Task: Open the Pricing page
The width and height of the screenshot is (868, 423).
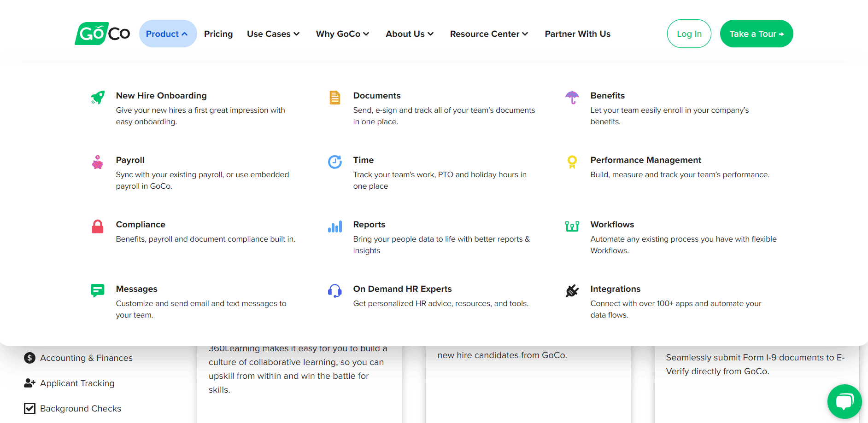Action: click(x=218, y=34)
